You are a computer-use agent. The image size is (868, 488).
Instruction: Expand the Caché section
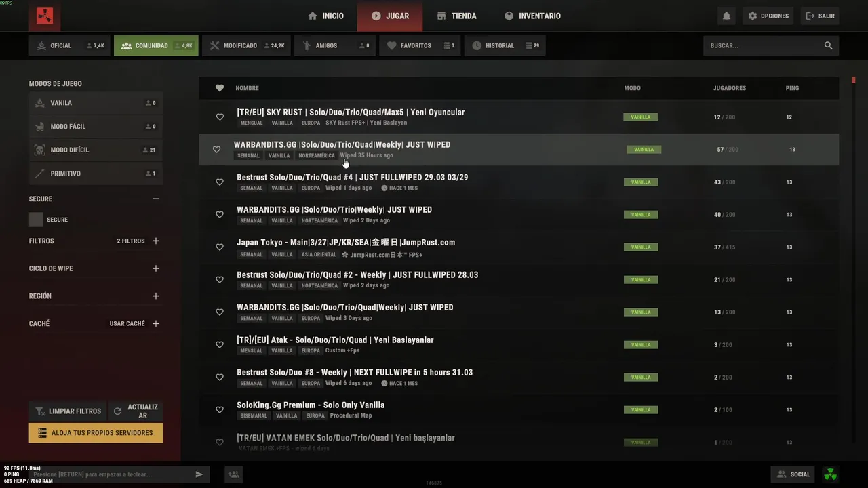point(156,323)
